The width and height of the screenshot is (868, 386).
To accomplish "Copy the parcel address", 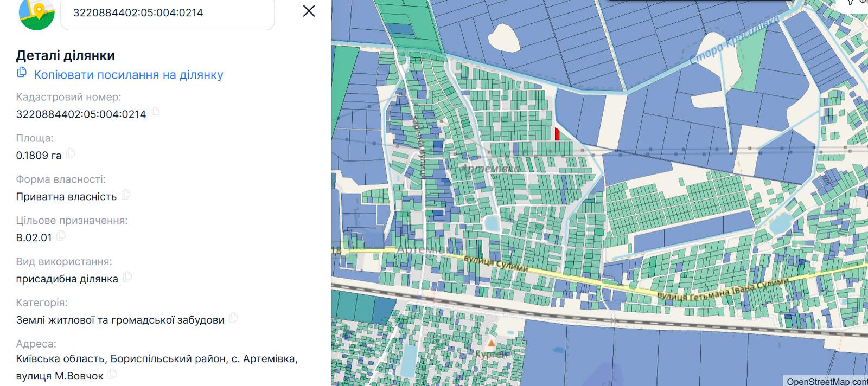I will coord(112,374).
